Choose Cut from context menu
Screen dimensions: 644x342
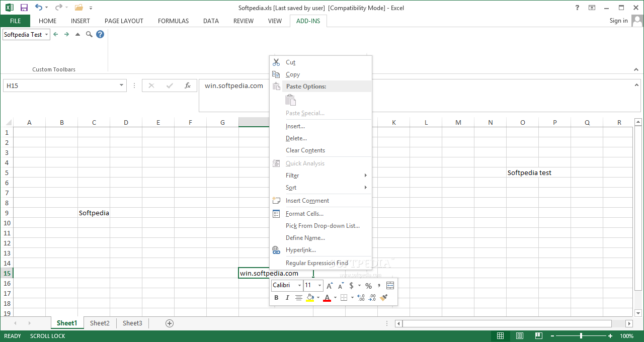pos(321,62)
